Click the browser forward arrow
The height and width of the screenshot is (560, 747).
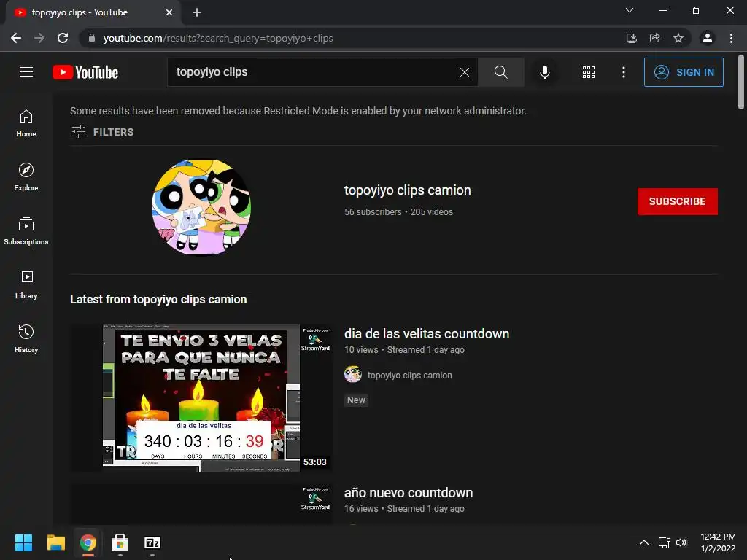coord(39,38)
